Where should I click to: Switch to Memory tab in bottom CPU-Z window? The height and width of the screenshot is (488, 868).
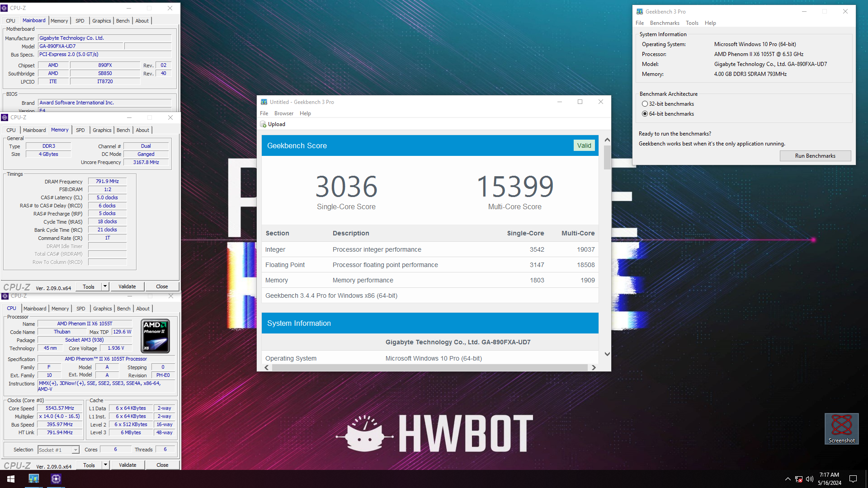pos(60,309)
